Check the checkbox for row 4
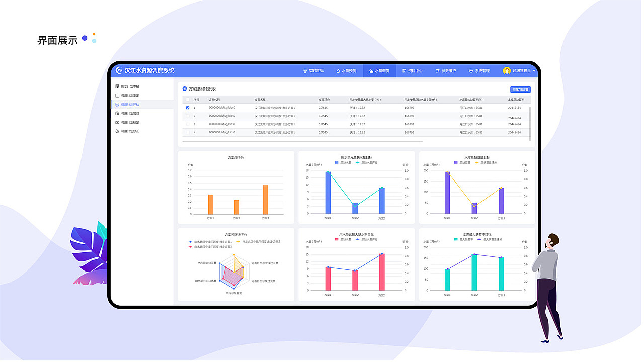644x362 pixels. (x=188, y=132)
